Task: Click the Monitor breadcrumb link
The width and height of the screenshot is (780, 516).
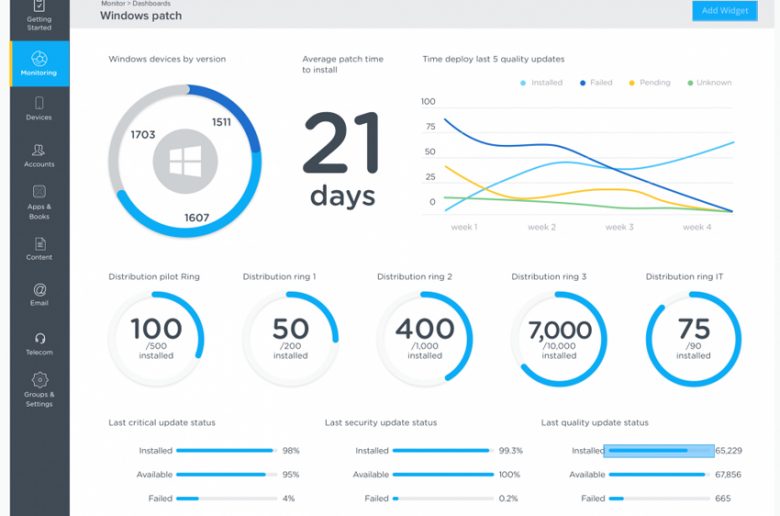Action: tap(113, 3)
